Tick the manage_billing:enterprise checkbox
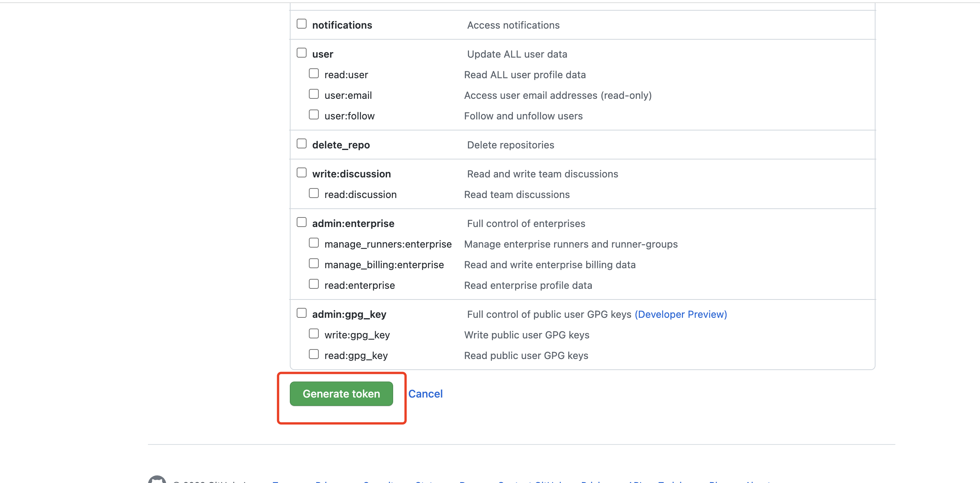The image size is (980, 483). [314, 264]
